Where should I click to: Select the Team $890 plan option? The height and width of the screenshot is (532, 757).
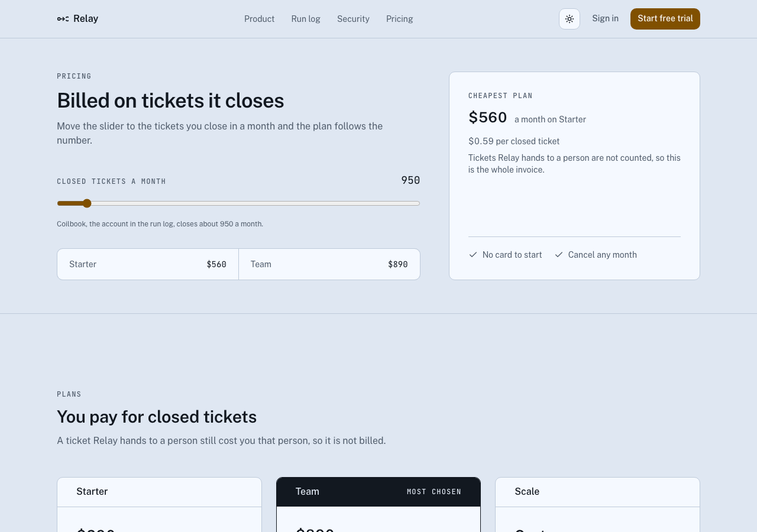pyautogui.click(x=329, y=264)
